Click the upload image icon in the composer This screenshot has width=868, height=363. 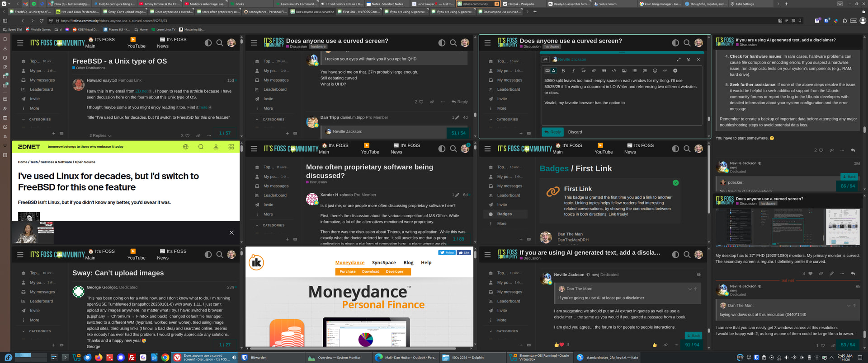[624, 71]
